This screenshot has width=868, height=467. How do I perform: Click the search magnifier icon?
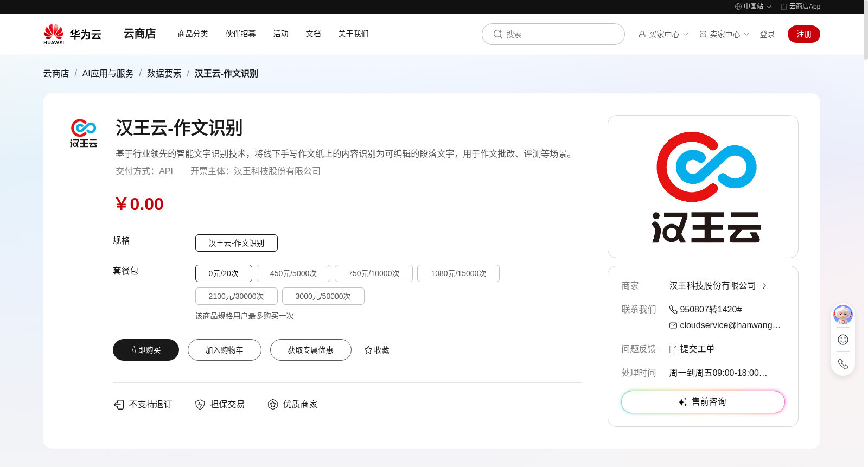pyautogui.click(x=497, y=34)
